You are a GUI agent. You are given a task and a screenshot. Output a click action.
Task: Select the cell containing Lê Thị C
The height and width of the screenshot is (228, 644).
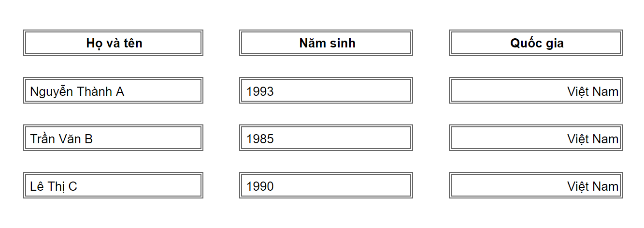pyautogui.click(x=113, y=185)
